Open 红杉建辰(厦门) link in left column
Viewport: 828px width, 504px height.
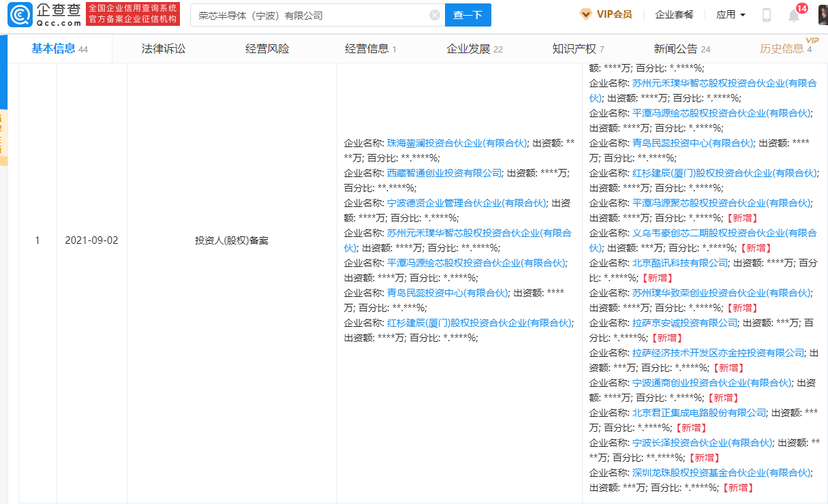(x=480, y=323)
